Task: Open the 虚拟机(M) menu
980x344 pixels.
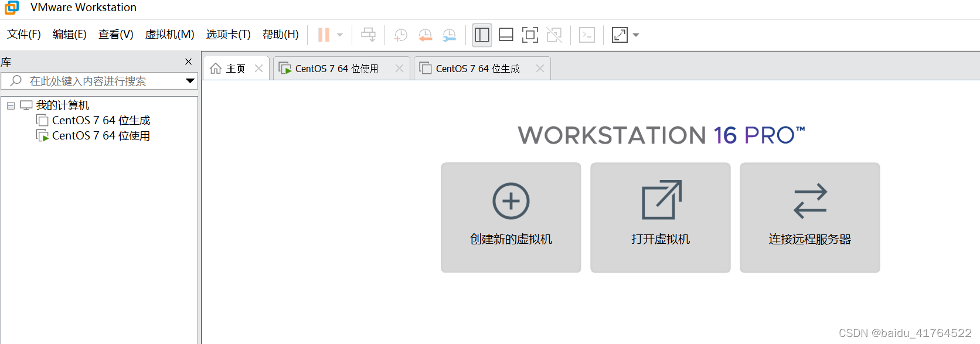Action: 170,35
